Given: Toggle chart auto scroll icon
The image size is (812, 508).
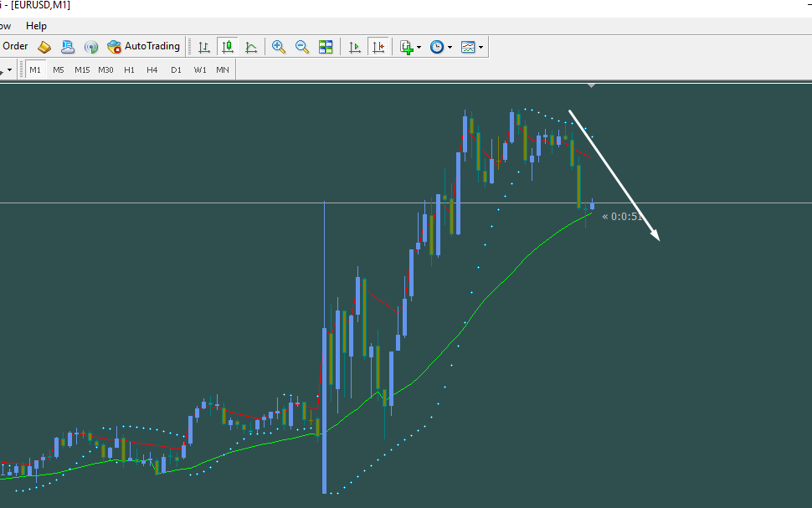Looking at the screenshot, I should (x=355, y=47).
